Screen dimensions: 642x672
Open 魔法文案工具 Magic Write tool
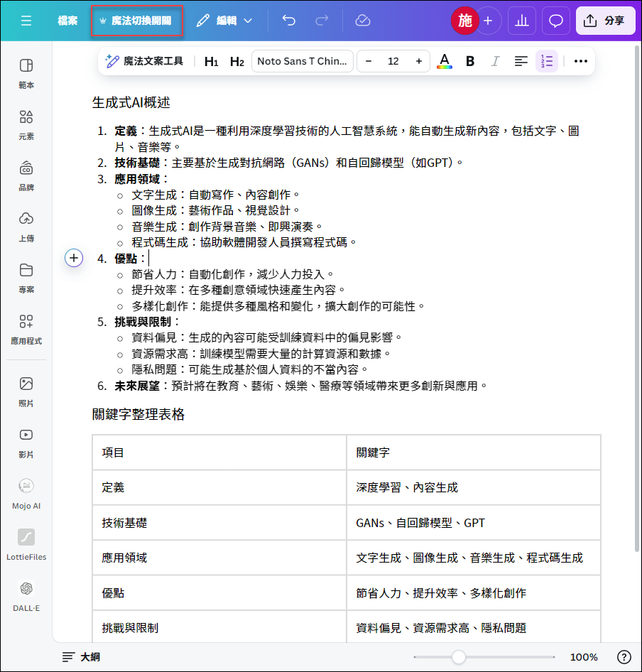144,61
